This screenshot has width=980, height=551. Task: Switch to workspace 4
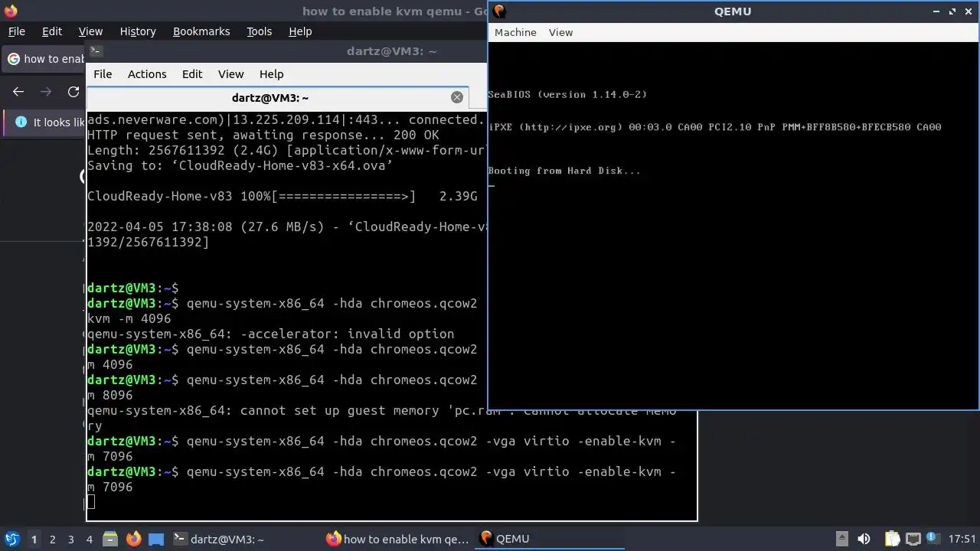[89, 540]
